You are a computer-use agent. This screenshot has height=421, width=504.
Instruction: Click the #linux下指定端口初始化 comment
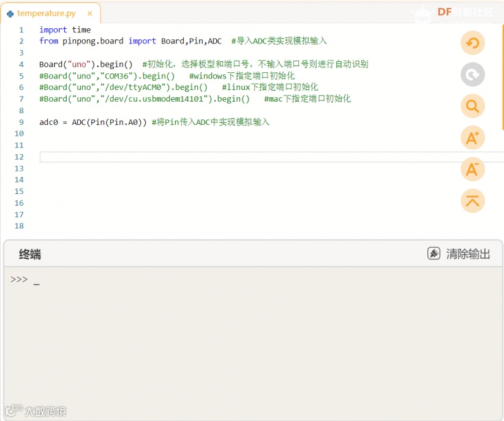click(x=270, y=88)
